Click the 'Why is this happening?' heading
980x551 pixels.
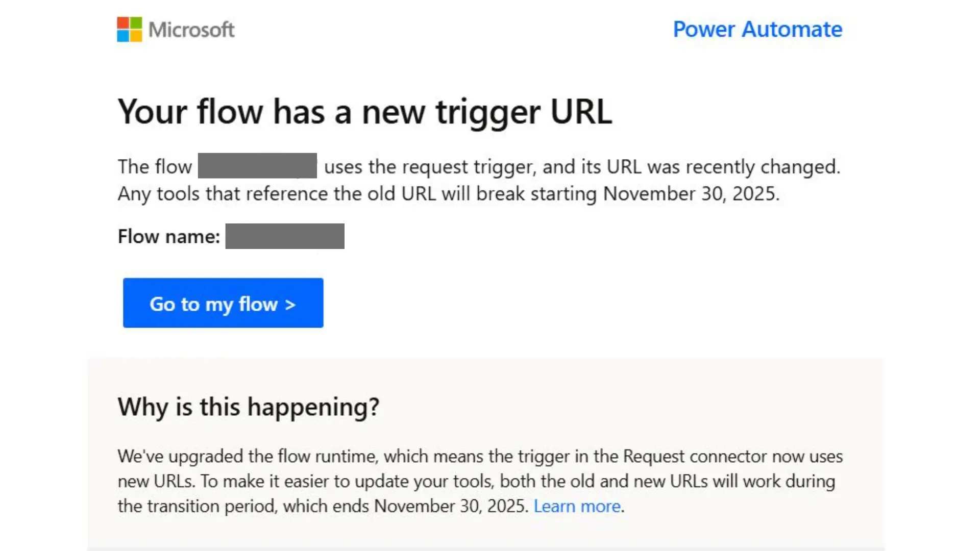tap(249, 406)
